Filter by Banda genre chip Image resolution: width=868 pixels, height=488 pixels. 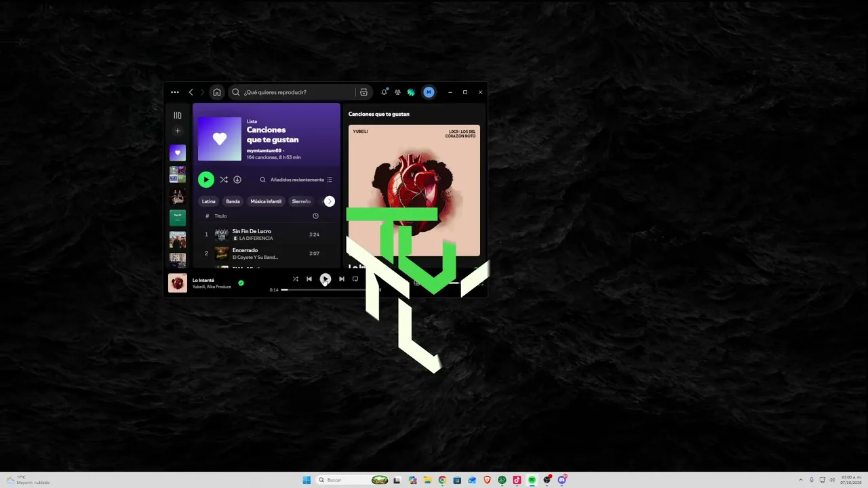tap(233, 201)
